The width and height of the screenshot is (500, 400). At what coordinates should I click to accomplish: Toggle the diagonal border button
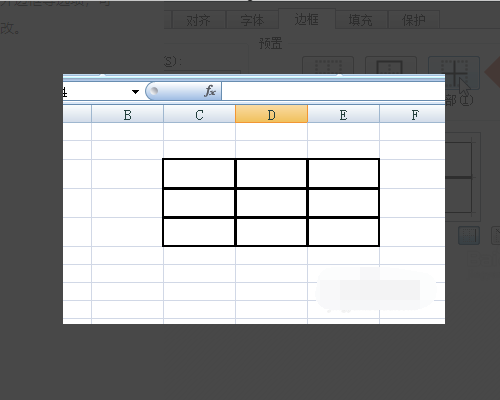coord(496,235)
